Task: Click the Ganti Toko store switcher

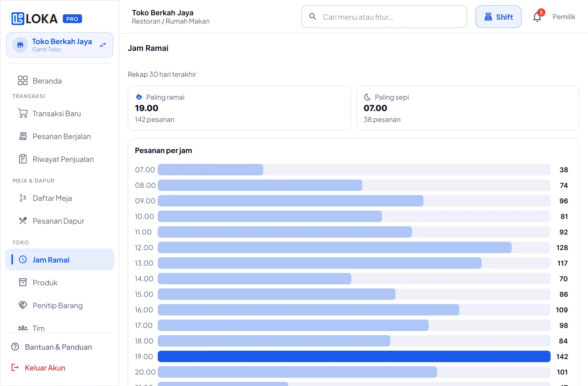Action: click(x=60, y=45)
